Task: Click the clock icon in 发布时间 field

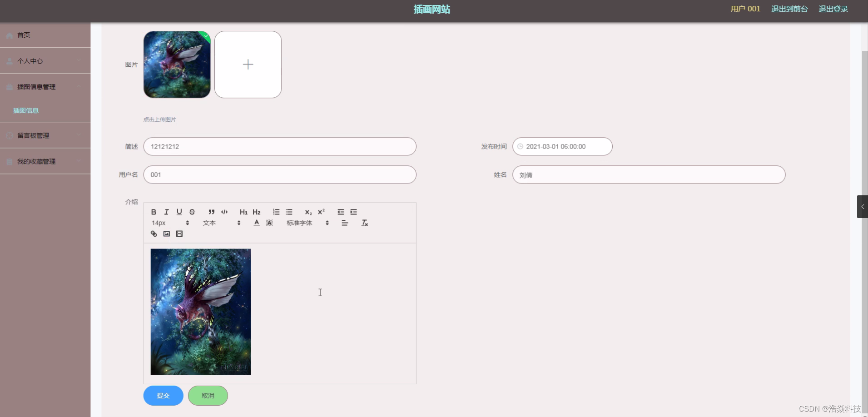Action: (x=521, y=147)
